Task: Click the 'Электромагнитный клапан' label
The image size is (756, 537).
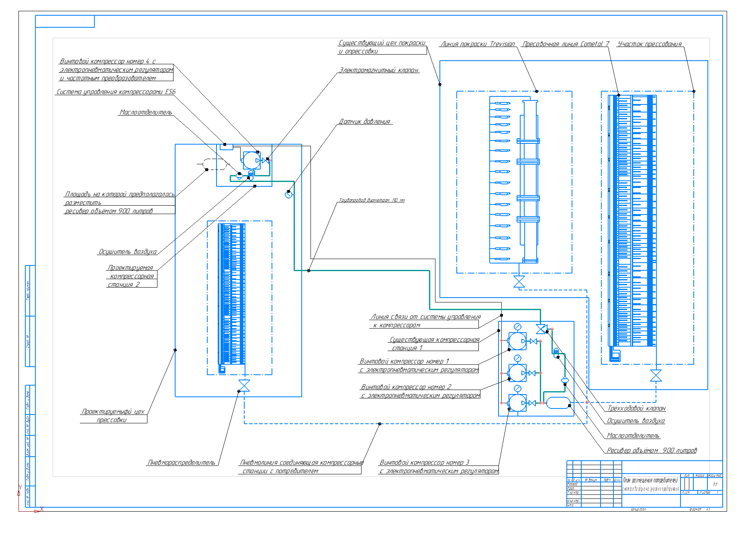Action: coord(378,70)
